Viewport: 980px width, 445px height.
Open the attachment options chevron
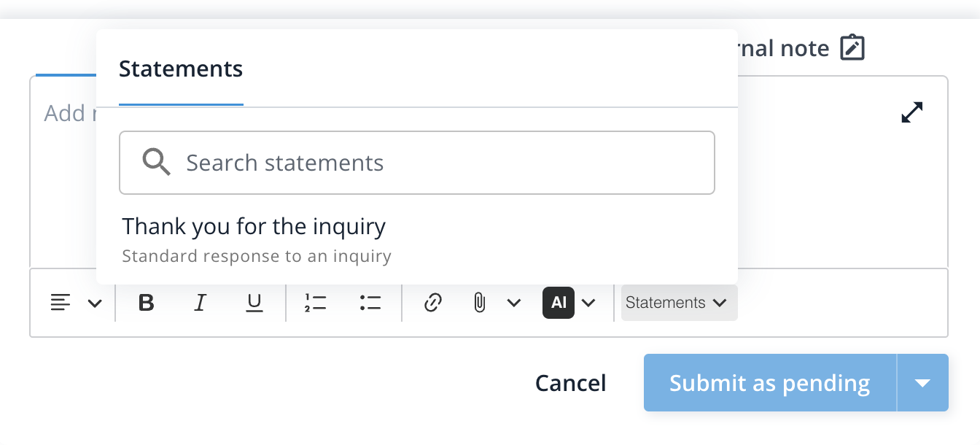[x=515, y=303]
